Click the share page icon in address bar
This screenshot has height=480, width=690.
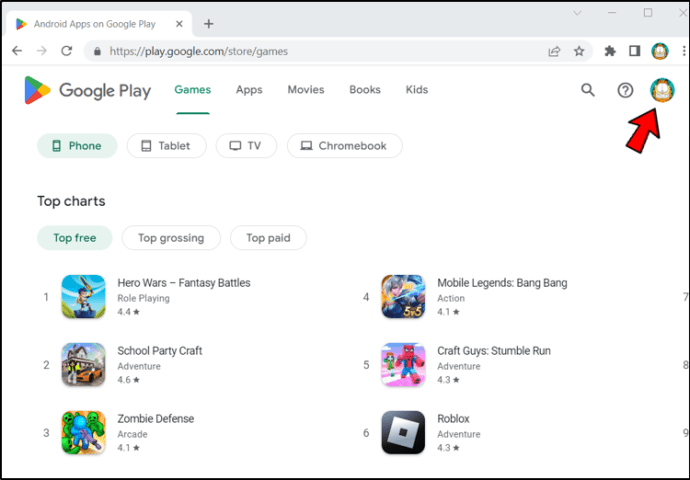point(554,51)
